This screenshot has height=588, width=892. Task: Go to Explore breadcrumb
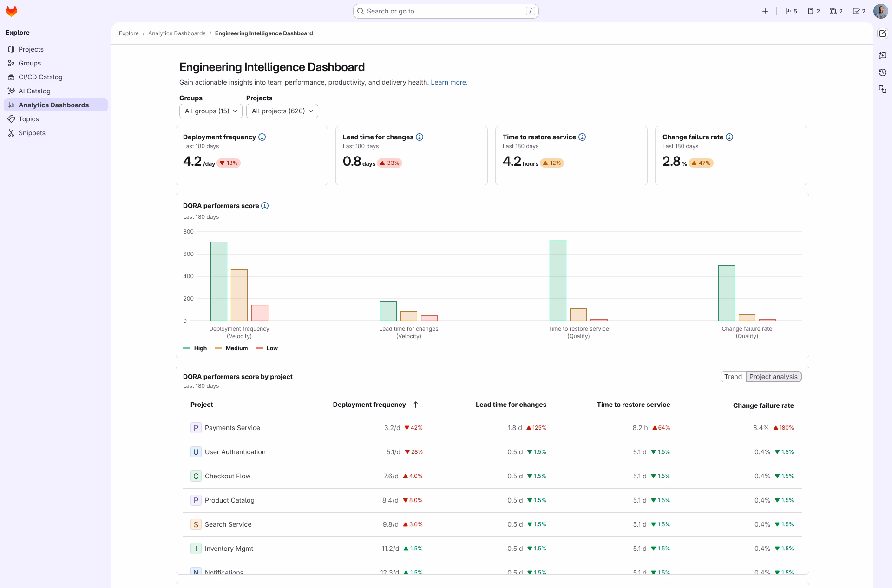tap(129, 33)
